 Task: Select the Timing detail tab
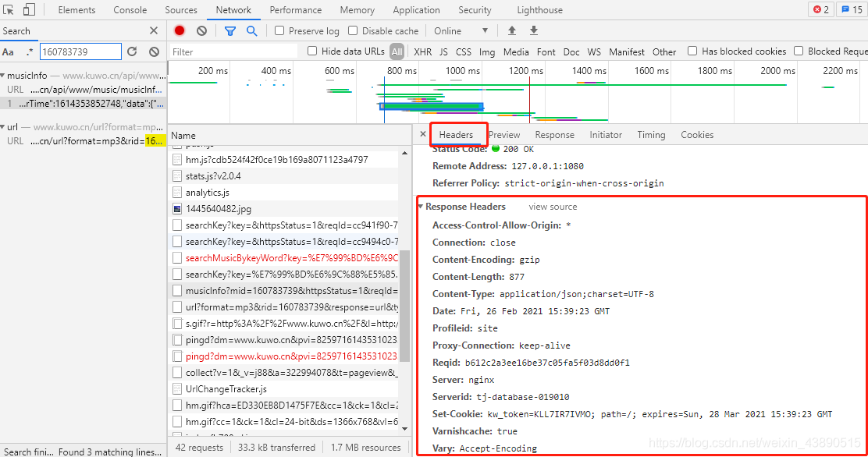(651, 134)
